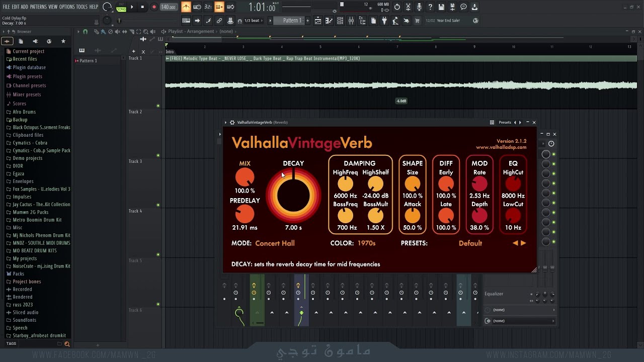The image size is (644, 362).
Task: Click the large DECAY knob
Action: pyautogui.click(x=293, y=195)
